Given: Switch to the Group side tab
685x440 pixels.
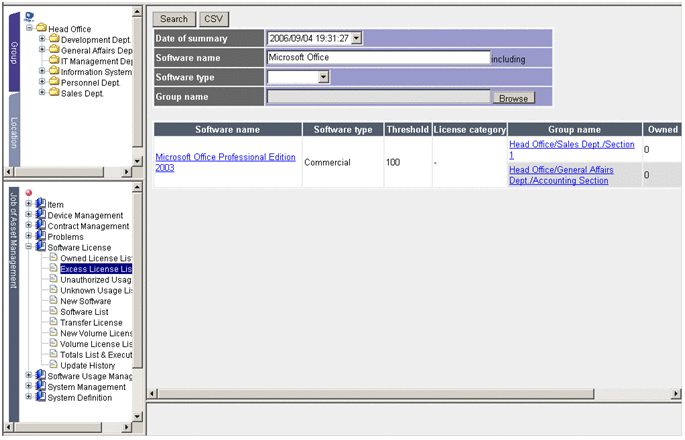Looking at the screenshot, I should pos(14,52).
